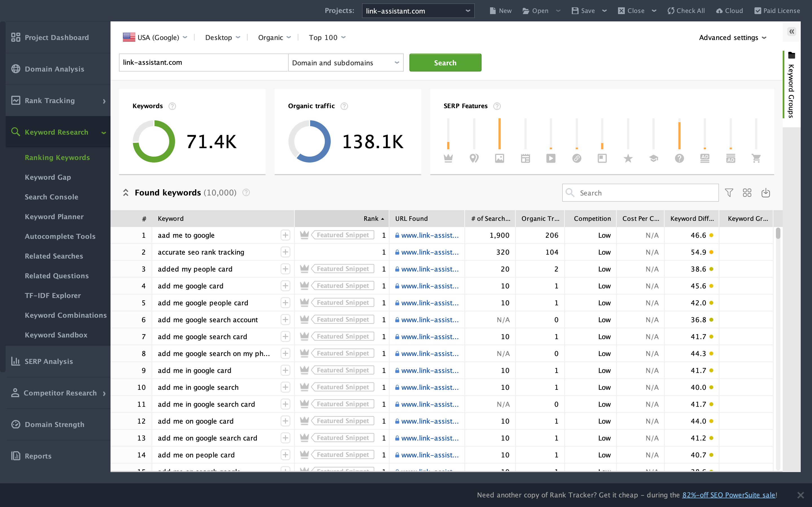Click the video SERP feature icon

click(x=551, y=158)
